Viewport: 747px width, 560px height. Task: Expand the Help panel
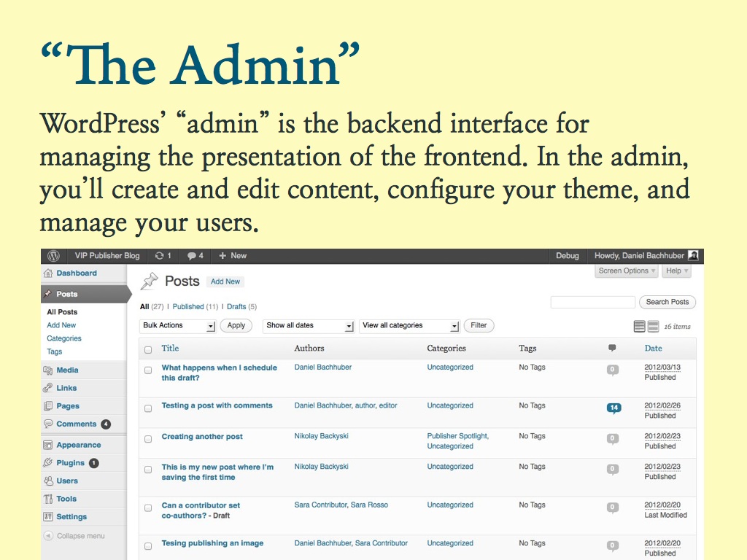(x=676, y=271)
